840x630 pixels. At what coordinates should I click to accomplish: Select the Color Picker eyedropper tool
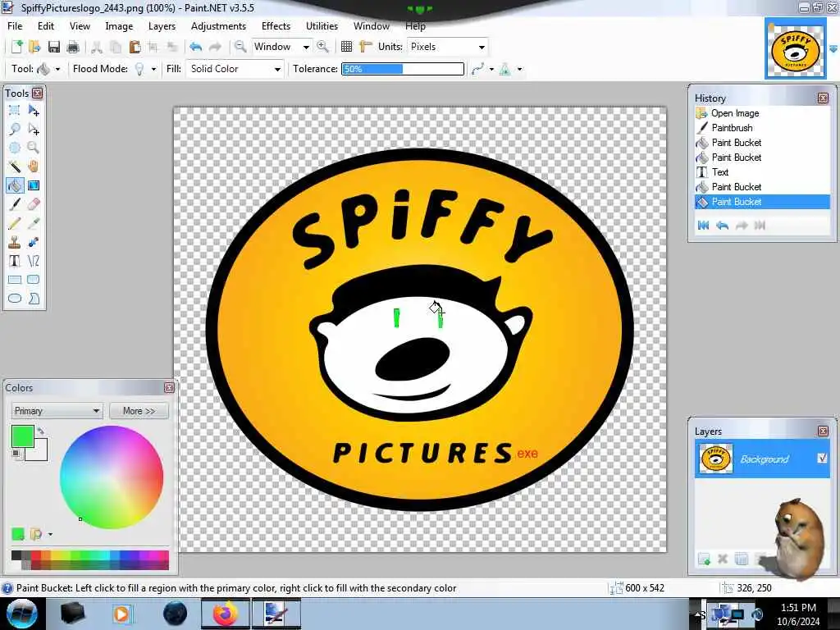click(x=33, y=223)
